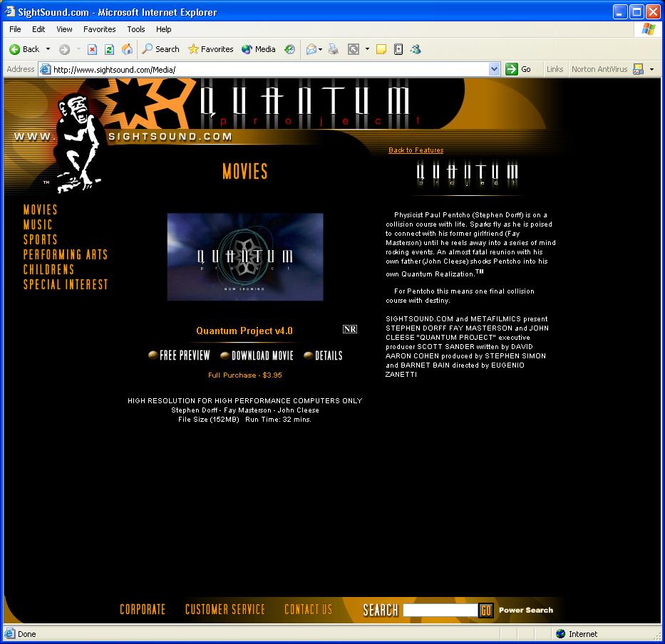The height and width of the screenshot is (644, 665).
Task: Click the IE icon in the title bar
Action: (9, 11)
